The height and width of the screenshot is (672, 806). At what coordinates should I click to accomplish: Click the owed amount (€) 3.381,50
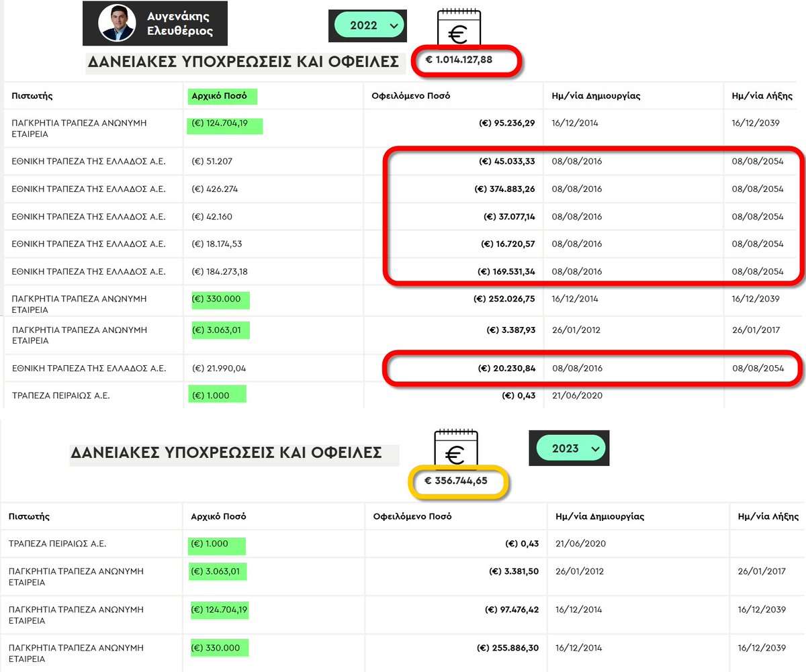[x=514, y=572]
